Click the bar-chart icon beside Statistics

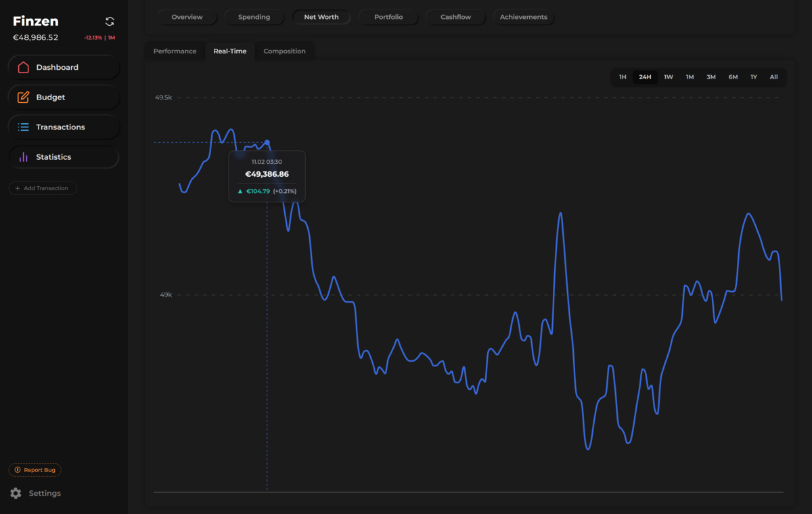coord(24,156)
